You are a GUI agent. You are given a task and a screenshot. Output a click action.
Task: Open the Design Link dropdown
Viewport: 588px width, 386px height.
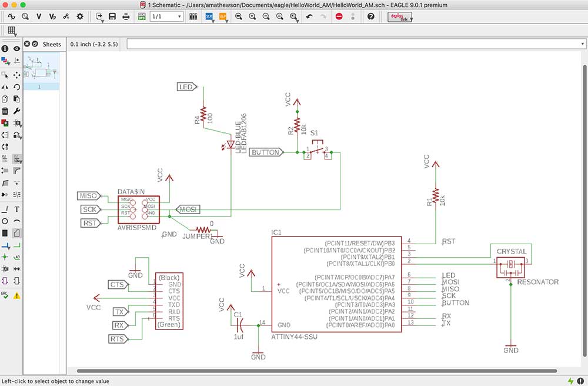tap(400, 16)
